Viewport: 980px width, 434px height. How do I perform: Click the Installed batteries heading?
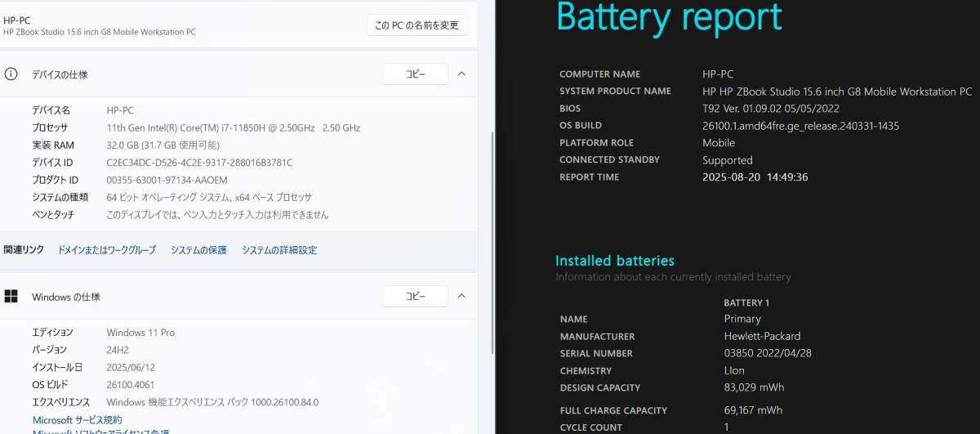click(x=615, y=261)
